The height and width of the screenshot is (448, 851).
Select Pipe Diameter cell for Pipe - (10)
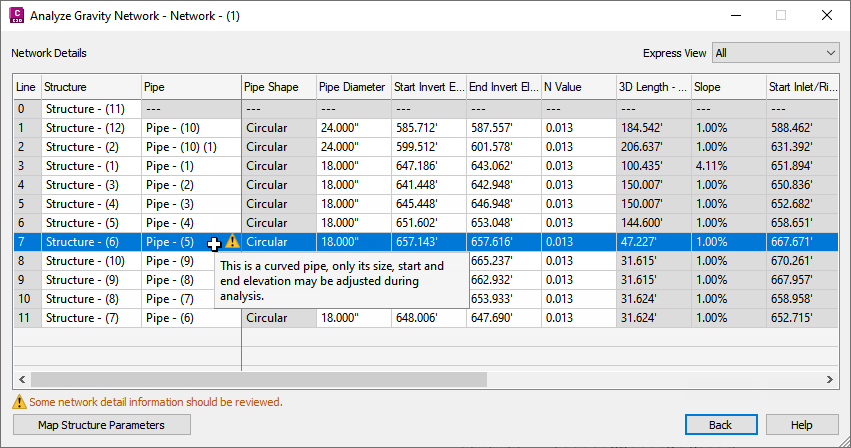(x=354, y=128)
